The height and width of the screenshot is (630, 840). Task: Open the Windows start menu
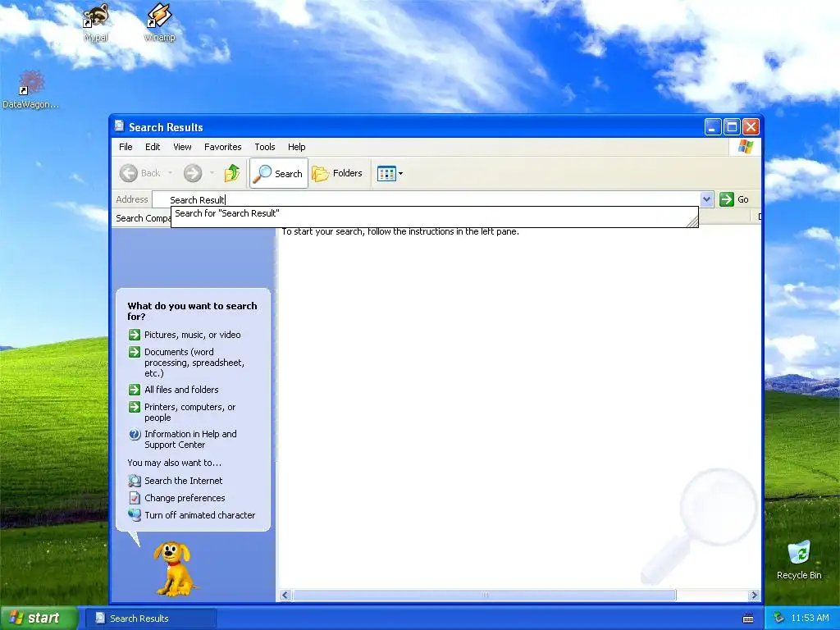(38, 618)
